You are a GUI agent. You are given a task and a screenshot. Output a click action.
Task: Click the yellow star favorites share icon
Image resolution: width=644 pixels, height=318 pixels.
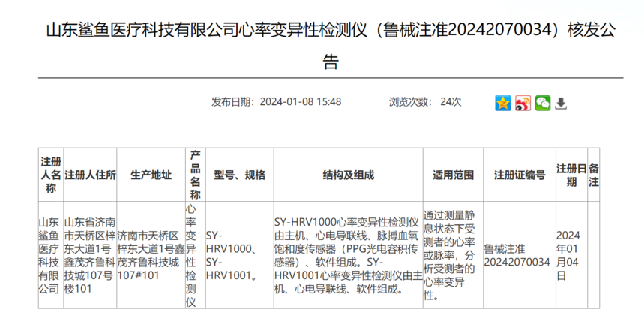[503, 103]
